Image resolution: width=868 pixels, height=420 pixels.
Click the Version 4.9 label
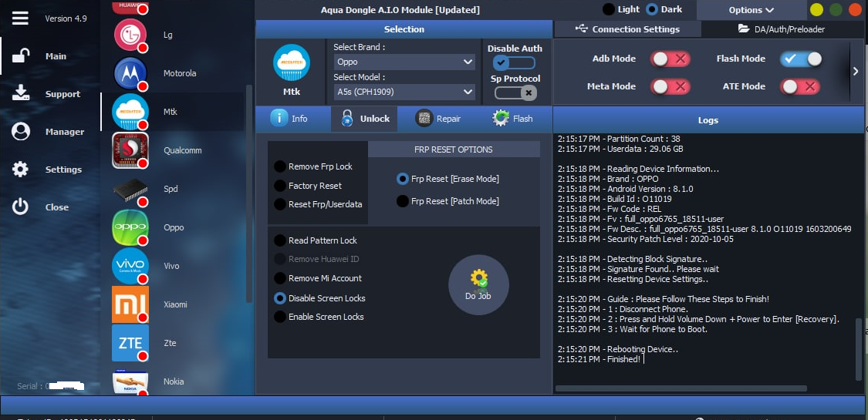coord(66,18)
